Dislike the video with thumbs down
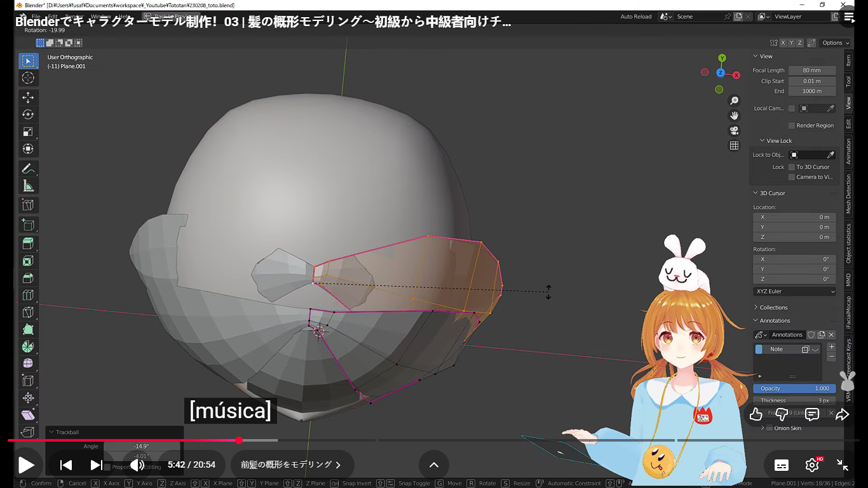Viewport: 868px width, 488px height. (x=783, y=415)
